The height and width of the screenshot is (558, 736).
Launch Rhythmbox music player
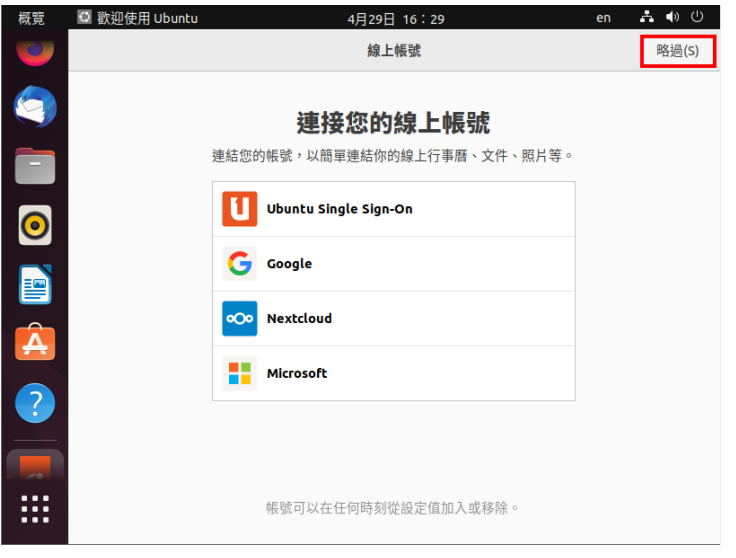[x=35, y=225]
